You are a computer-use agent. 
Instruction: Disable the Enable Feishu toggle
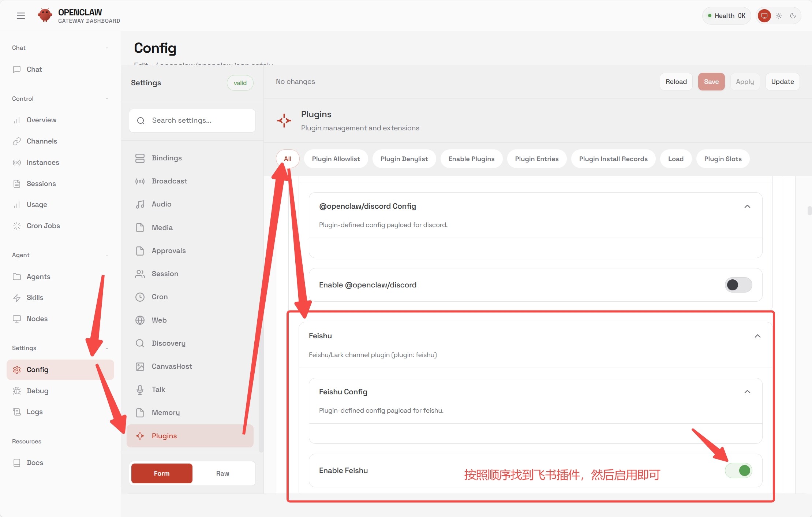point(738,470)
